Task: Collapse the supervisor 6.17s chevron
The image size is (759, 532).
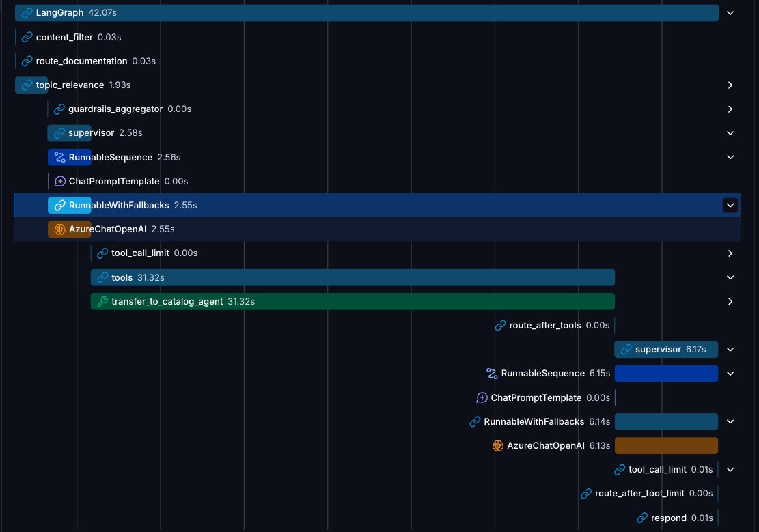Action: [730, 350]
